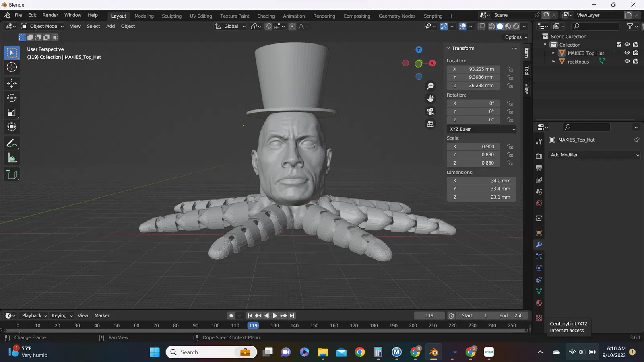This screenshot has height=362, width=644.
Task: Click the Keying popover in timeline
Action: tap(62, 316)
